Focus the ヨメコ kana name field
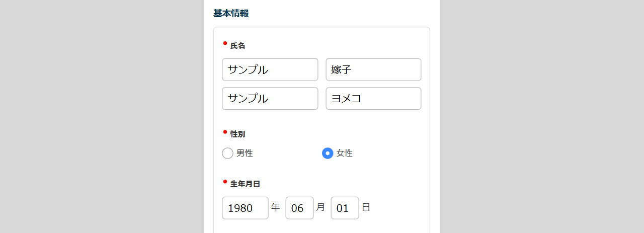This screenshot has height=233, width=644. pos(373,98)
